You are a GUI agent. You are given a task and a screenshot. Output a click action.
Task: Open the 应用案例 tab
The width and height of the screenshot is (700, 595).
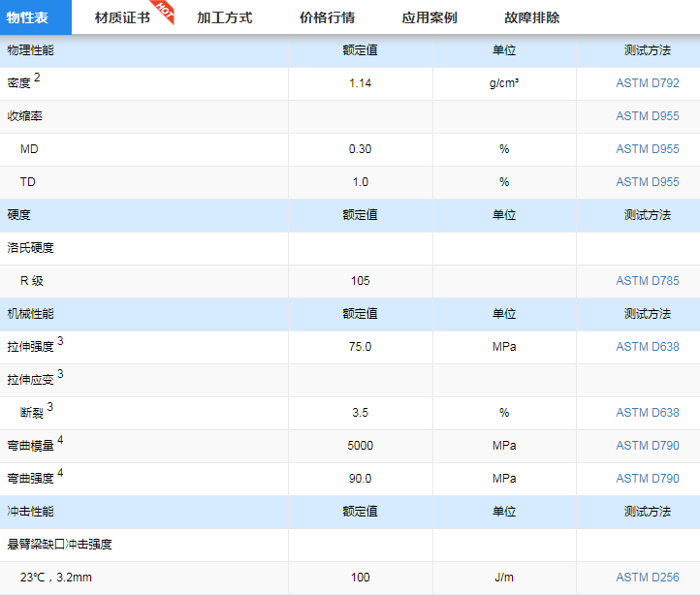[430, 17]
